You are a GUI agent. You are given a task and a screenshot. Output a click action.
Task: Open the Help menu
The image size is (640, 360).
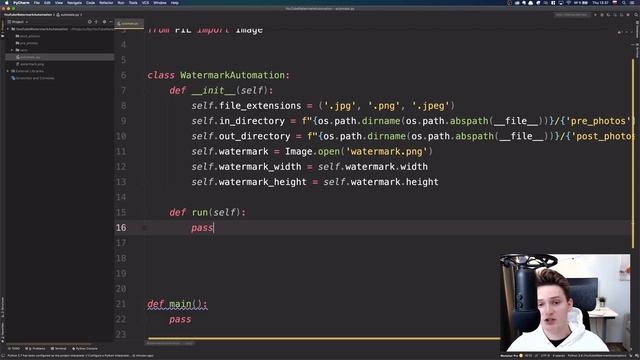175,3
